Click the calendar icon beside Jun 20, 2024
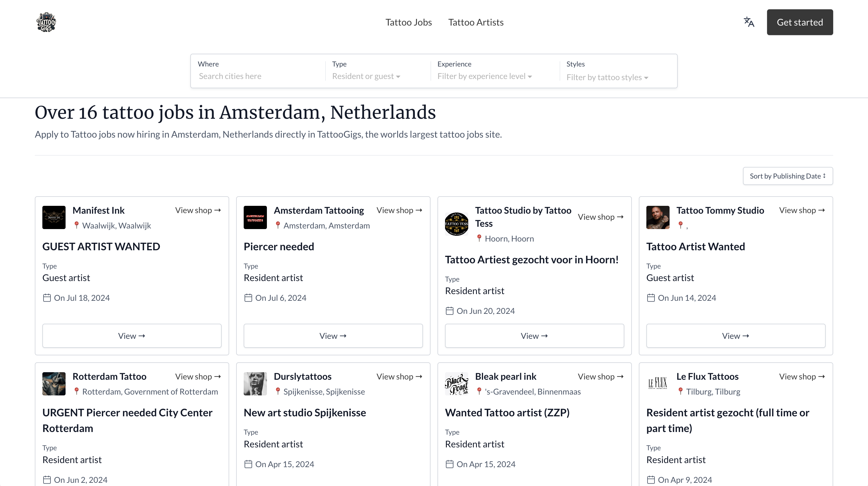Screen dimensions: 868x486 pos(449,311)
